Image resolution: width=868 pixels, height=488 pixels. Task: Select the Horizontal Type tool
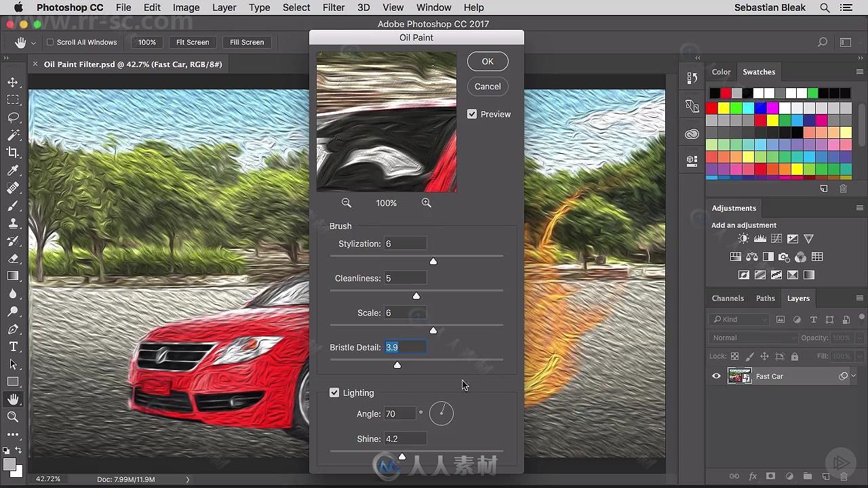(13, 346)
